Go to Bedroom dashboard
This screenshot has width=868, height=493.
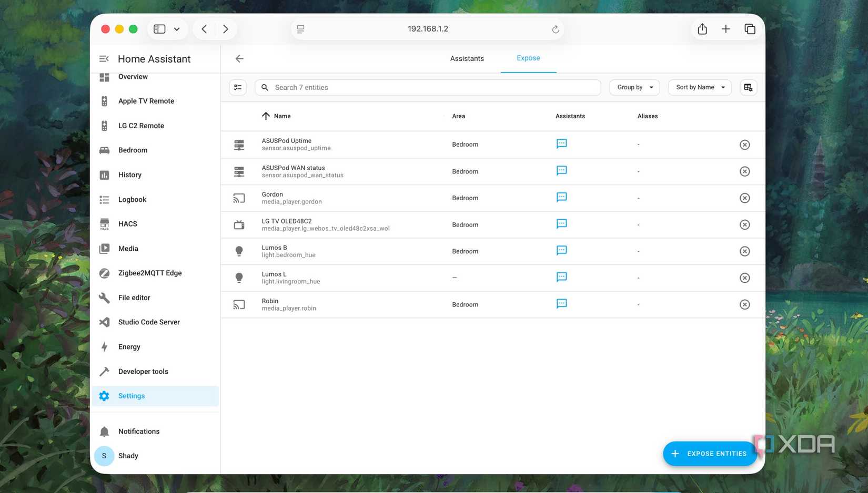click(x=155, y=150)
